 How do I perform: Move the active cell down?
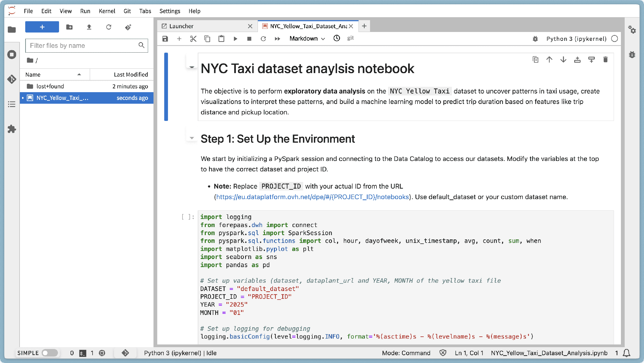pyautogui.click(x=563, y=59)
